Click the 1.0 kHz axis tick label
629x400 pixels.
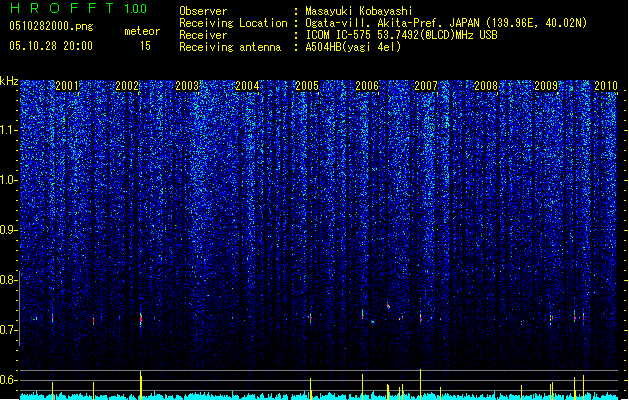click(9, 180)
